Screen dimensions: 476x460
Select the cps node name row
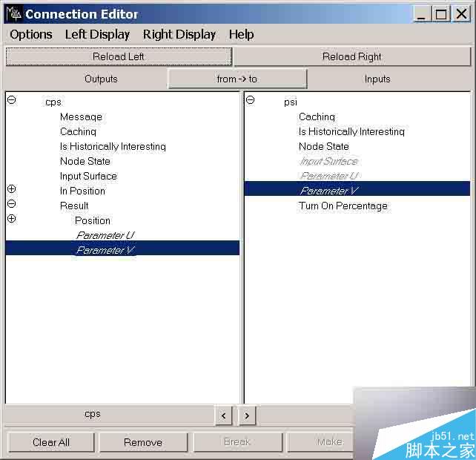coord(53,102)
